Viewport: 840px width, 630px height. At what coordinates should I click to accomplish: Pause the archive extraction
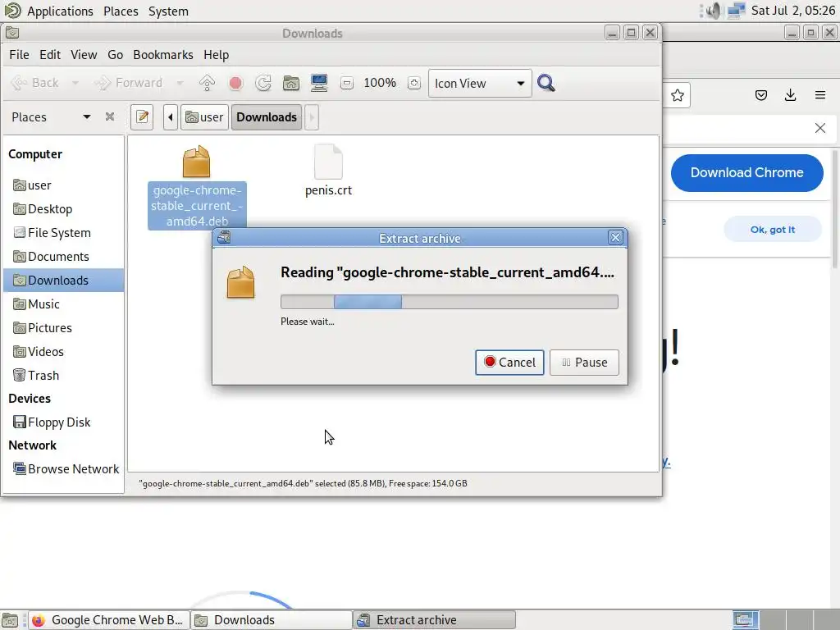(x=584, y=362)
